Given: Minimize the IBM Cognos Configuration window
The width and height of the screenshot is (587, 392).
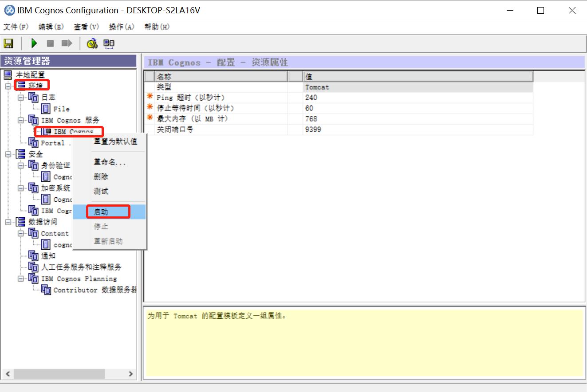Looking at the screenshot, I should coord(509,10).
